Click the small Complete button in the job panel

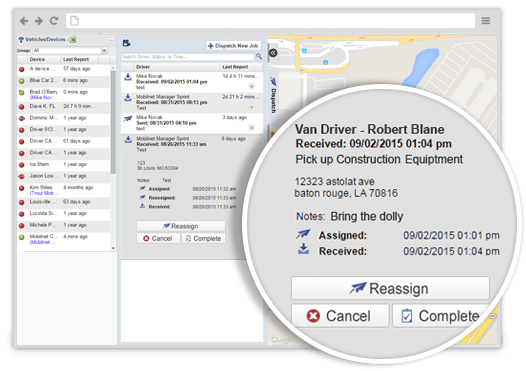[x=203, y=238]
